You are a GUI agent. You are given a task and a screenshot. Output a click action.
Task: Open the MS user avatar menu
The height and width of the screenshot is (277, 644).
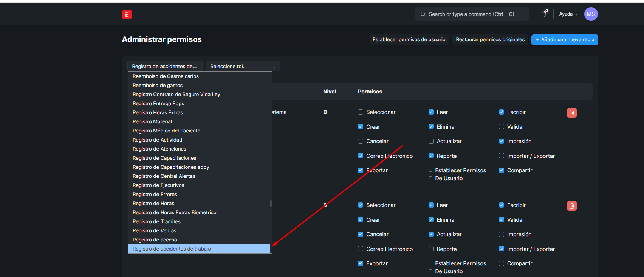click(x=591, y=14)
